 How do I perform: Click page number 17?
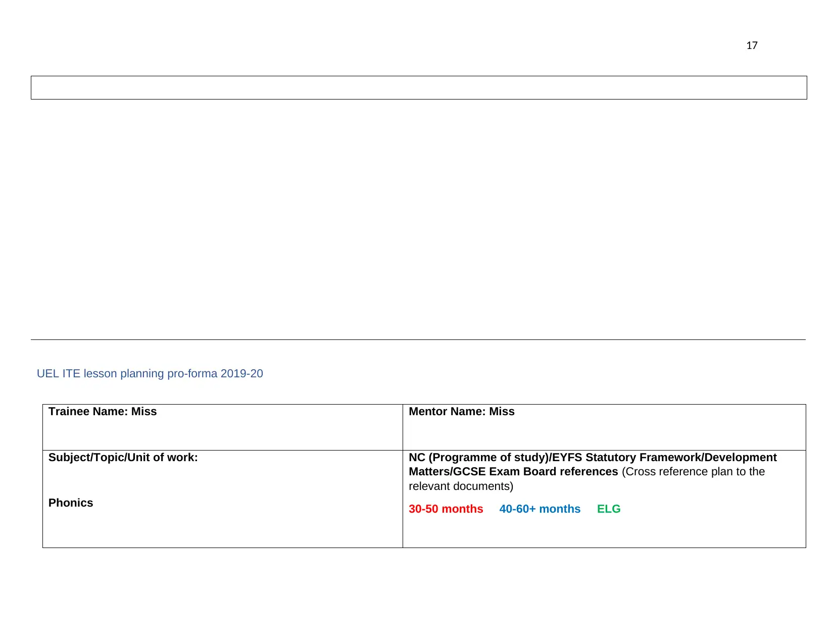pos(752,45)
